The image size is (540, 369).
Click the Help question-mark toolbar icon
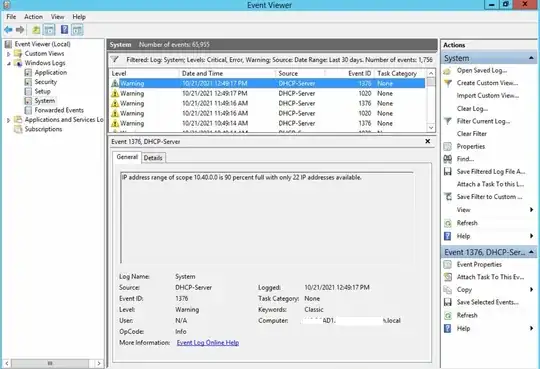click(64, 30)
